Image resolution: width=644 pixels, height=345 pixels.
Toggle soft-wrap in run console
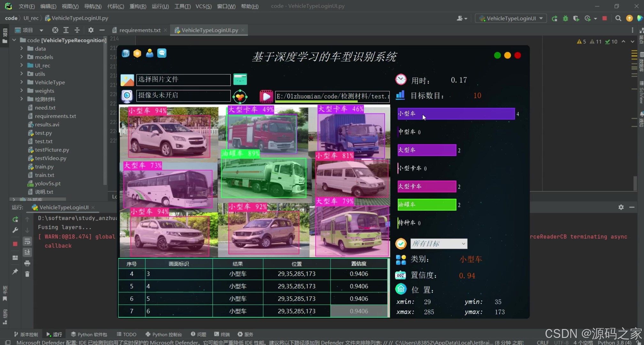(x=27, y=241)
